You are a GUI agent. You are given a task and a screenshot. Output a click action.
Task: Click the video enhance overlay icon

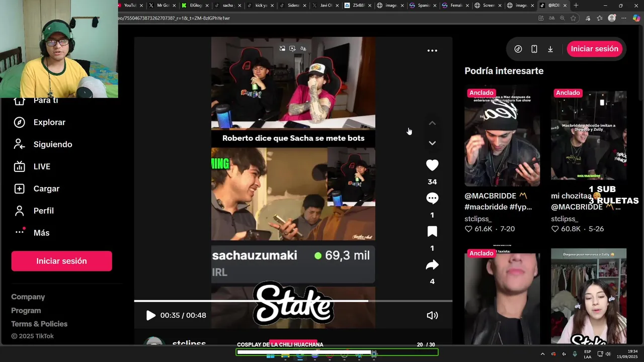point(293,49)
